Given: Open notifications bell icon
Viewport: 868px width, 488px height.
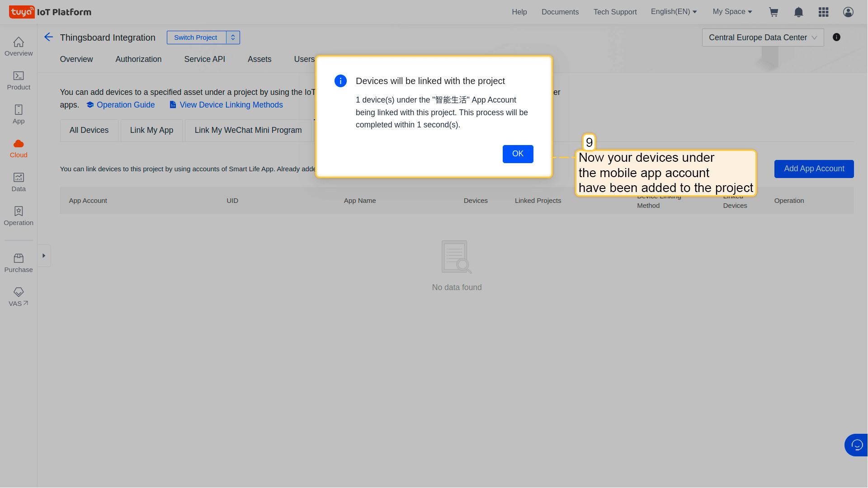Looking at the screenshot, I should click(798, 12).
